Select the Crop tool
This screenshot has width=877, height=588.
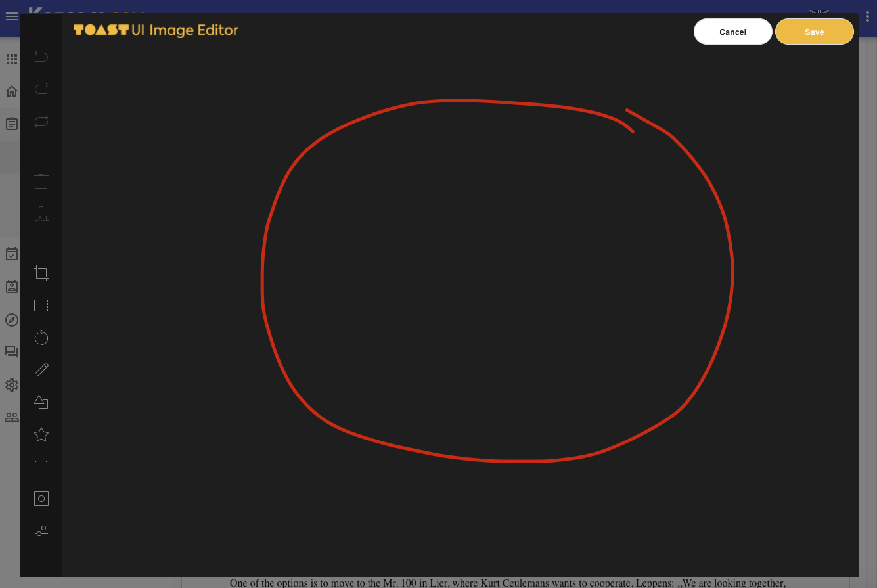tap(41, 273)
